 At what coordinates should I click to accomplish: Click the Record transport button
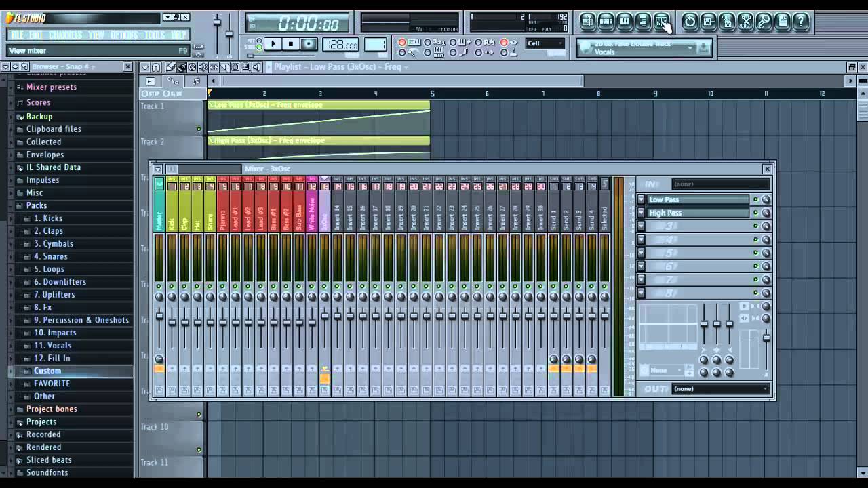point(309,44)
